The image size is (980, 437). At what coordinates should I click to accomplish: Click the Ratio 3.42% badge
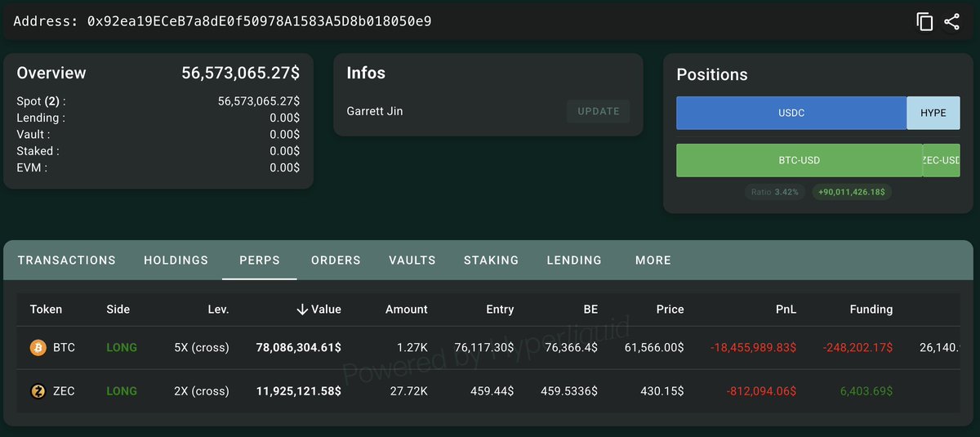[x=775, y=193]
